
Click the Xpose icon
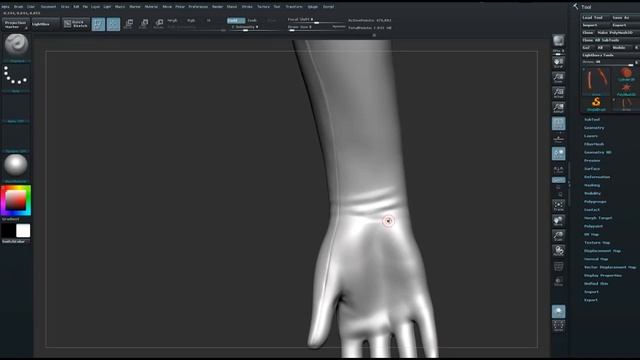click(x=558, y=326)
